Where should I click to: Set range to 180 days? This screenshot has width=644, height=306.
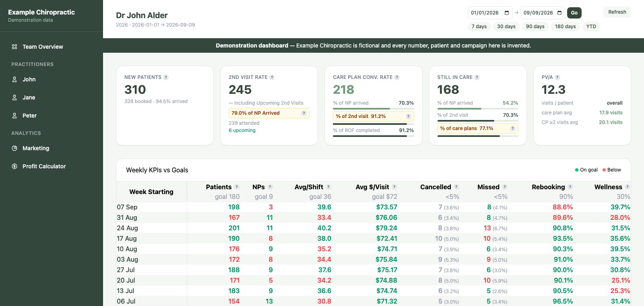click(566, 27)
